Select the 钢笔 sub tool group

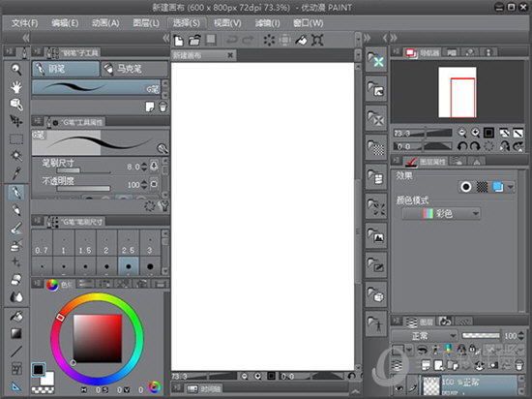point(66,69)
